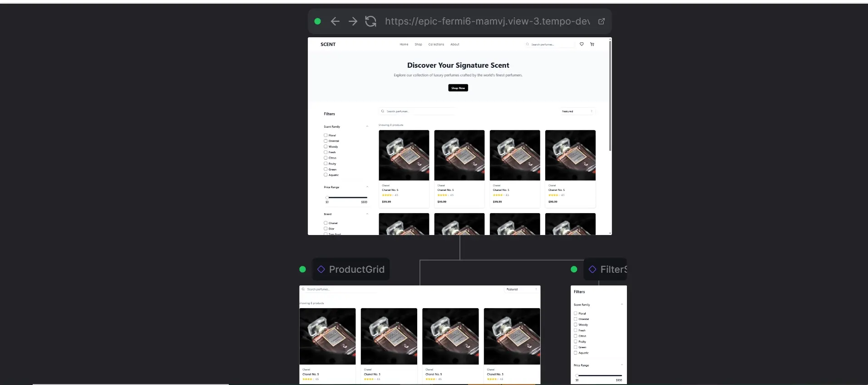Click the preview URL address text
Viewport: 868px width, 385px height.
pos(488,21)
